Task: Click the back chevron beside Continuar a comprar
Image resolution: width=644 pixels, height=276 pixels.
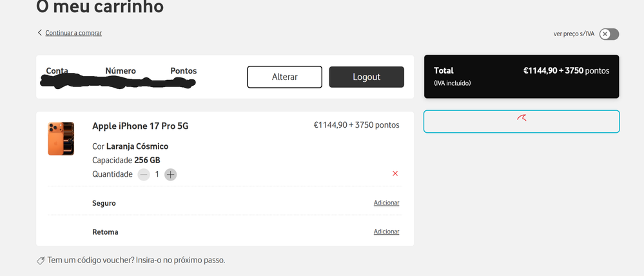Action: pos(40,33)
